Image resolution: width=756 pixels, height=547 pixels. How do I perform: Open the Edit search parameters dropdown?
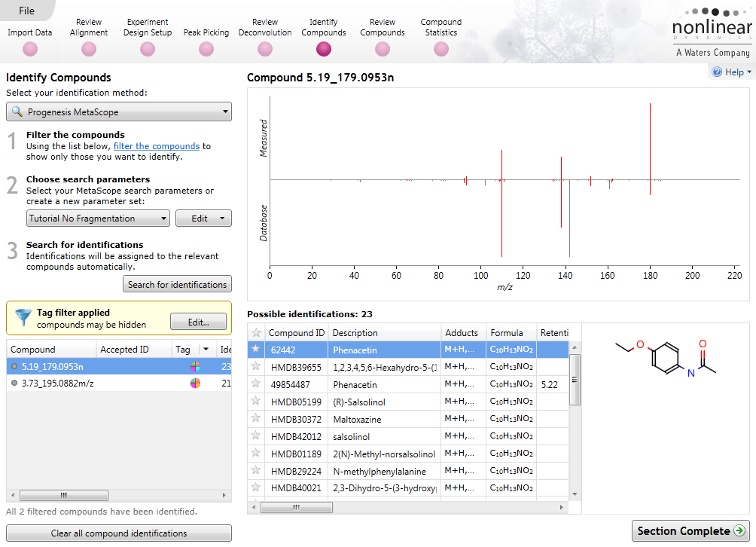tap(203, 218)
